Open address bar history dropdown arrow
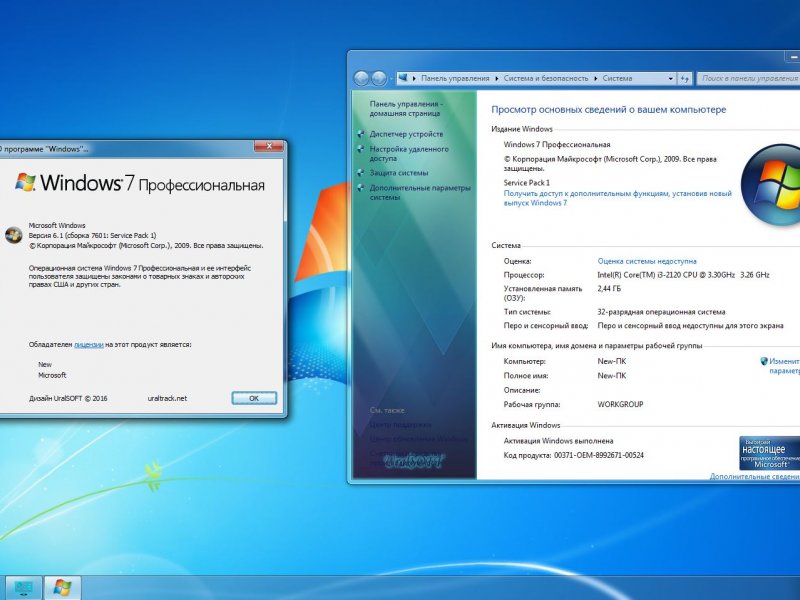Screen dimensions: 800x600 click(670, 79)
